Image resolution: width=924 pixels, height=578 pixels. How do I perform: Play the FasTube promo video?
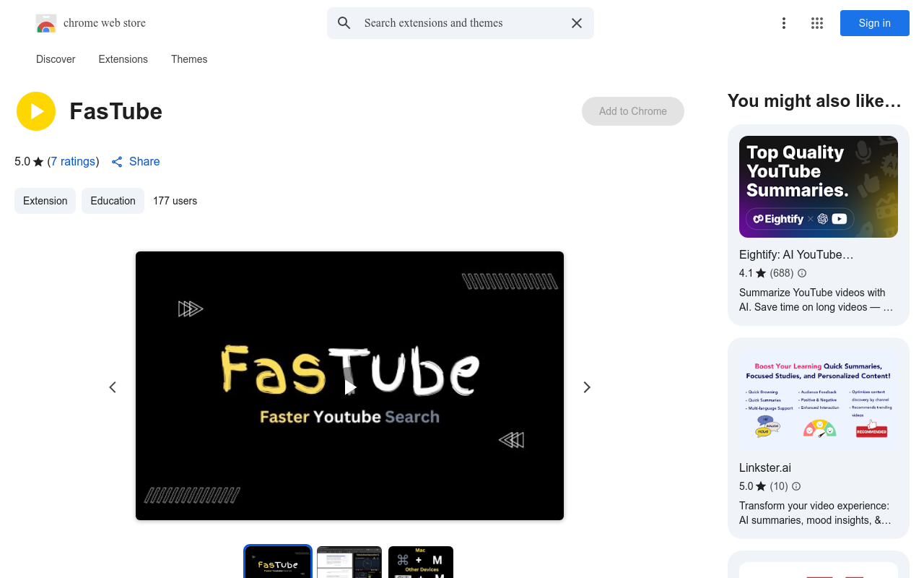350,388
